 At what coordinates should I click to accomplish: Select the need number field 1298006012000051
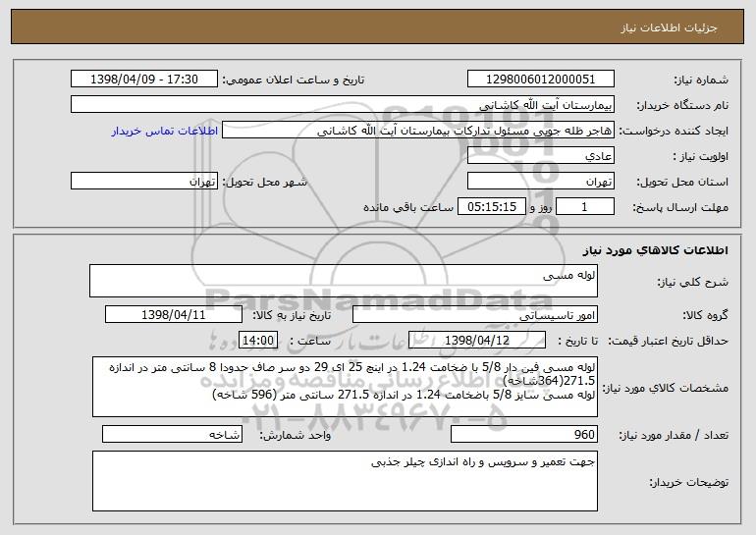pos(540,80)
